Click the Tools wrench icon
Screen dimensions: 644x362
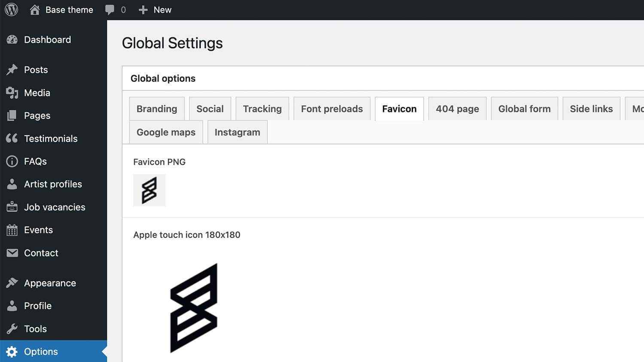(12, 329)
